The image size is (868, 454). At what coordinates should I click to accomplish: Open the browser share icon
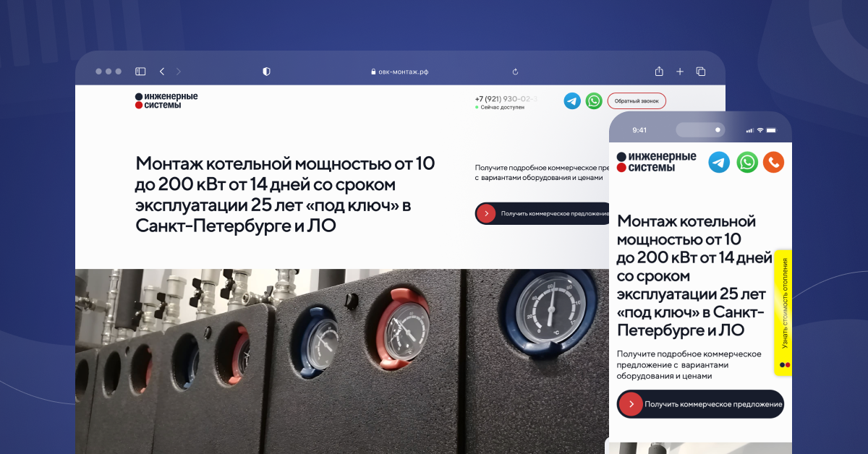659,72
